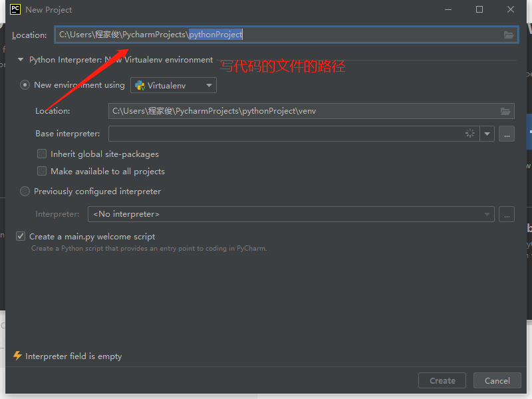The width and height of the screenshot is (532, 399).
Task: Click the Virtualenv Python icon in environment combo
Action: pyautogui.click(x=140, y=86)
